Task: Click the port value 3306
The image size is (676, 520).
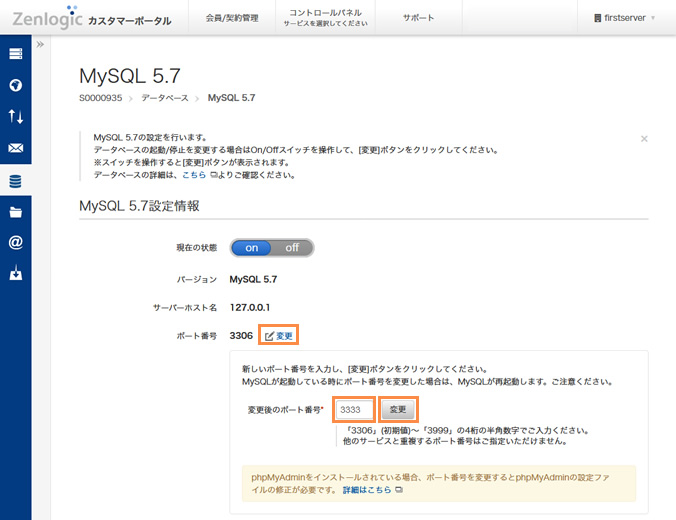Action: pyautogui.click(x=241, y=335)
